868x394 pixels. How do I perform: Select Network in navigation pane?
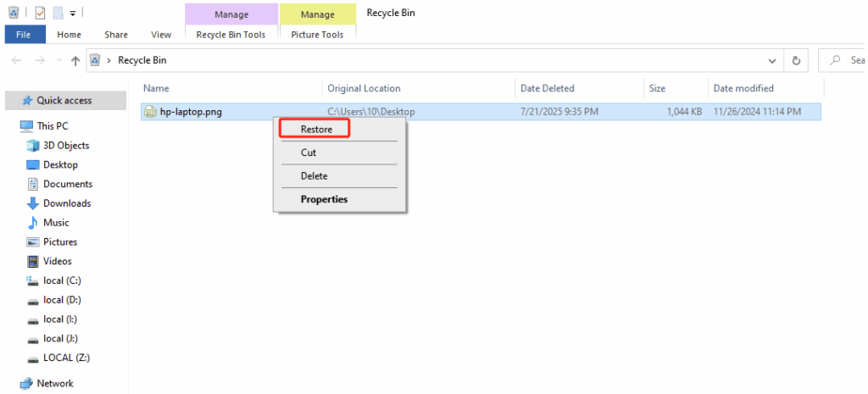[x=55, y=383]
